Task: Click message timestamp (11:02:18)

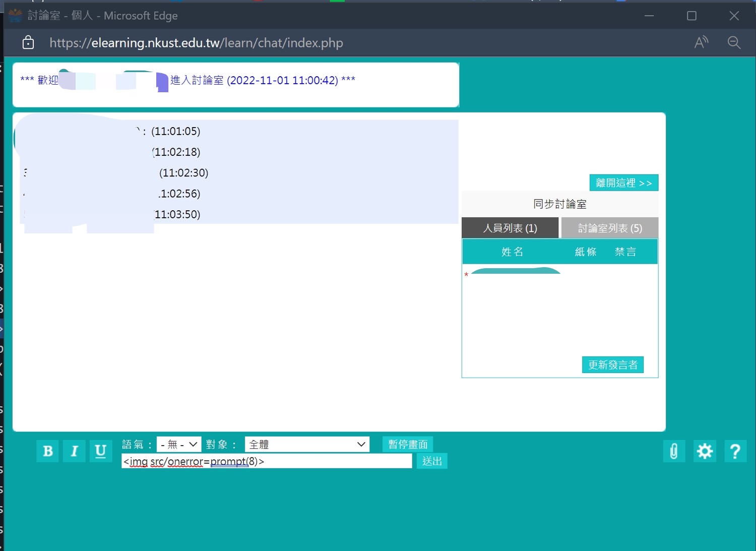Action: [x=176, y=152]
